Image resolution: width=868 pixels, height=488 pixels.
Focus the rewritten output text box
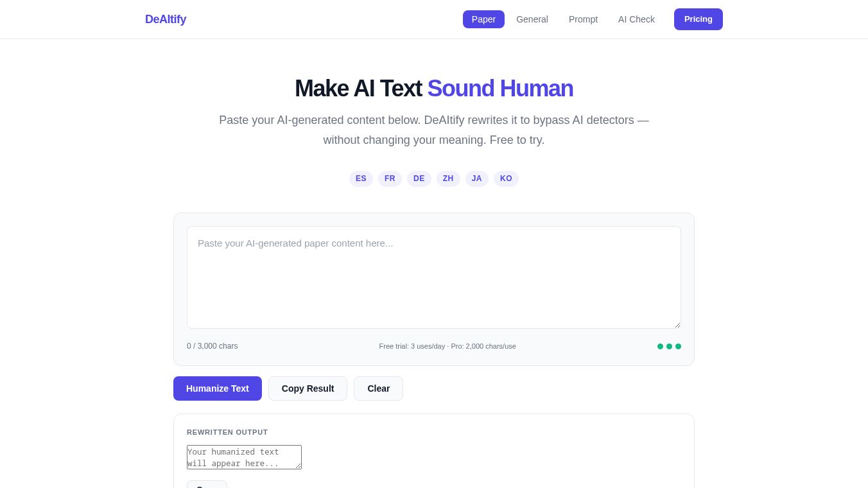244,457
